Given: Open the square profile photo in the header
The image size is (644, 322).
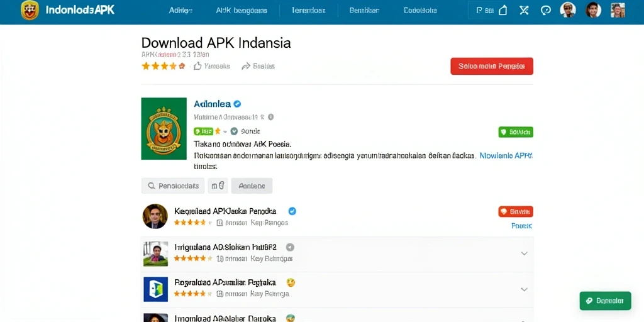Looking at the screenshot, I should pos(618,10).
